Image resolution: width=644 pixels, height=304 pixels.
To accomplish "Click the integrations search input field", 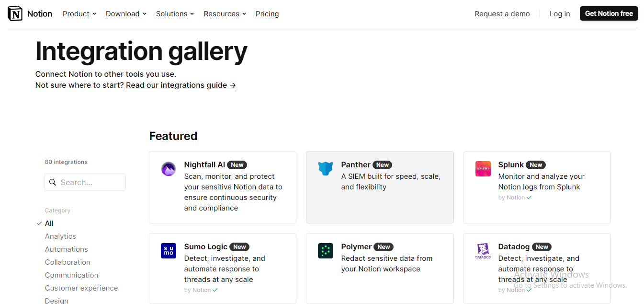I will [x=91, y=182].
